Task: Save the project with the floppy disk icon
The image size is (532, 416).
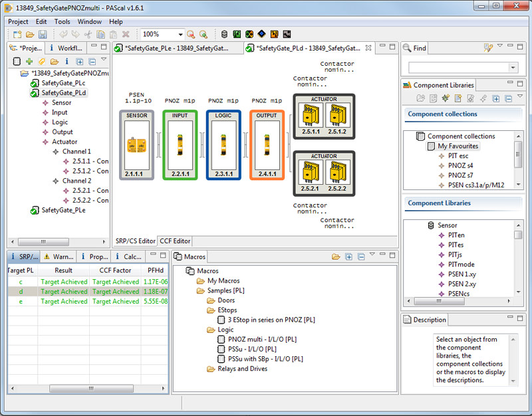Action: pyautogui.click(x=43, y=35)
